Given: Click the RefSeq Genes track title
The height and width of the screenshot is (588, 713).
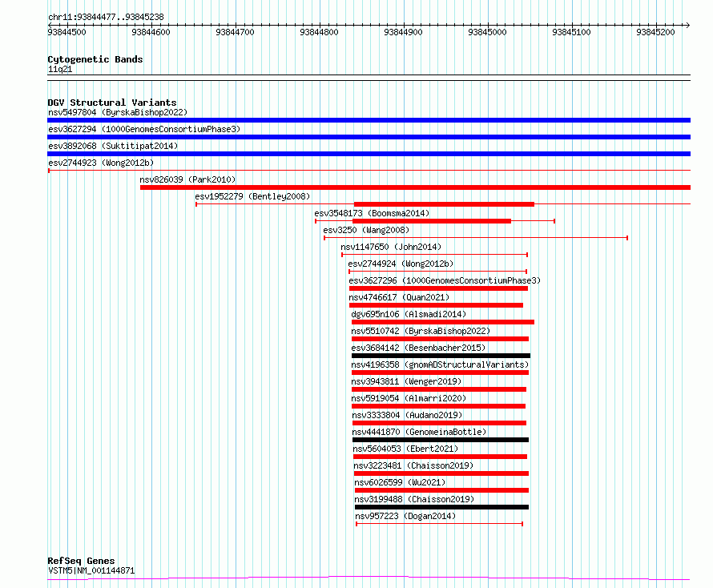Looking at the screenshot, I should click(x=81, y=562).
